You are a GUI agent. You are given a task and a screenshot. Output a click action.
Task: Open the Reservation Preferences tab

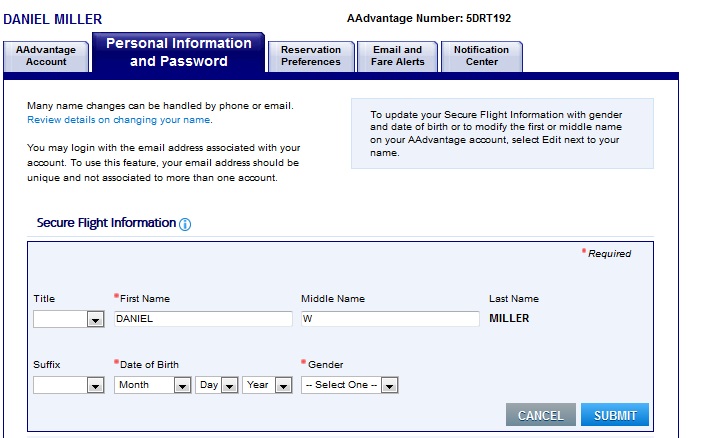311,56
